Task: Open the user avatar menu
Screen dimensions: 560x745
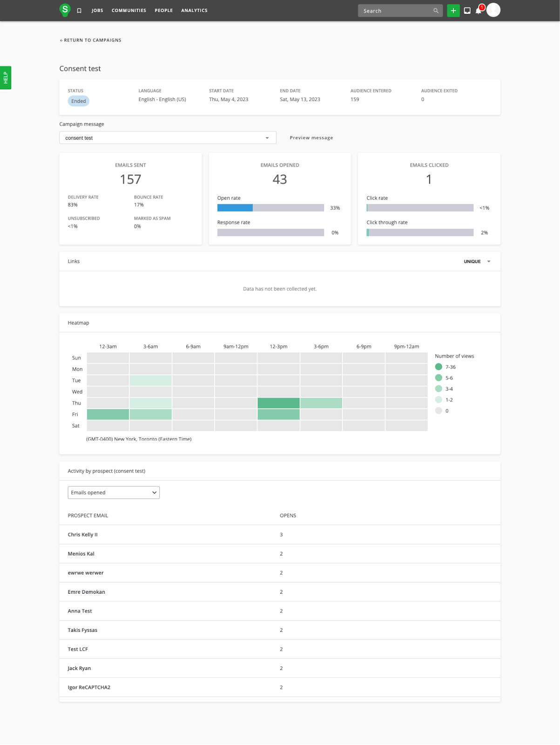Action: 493,10
